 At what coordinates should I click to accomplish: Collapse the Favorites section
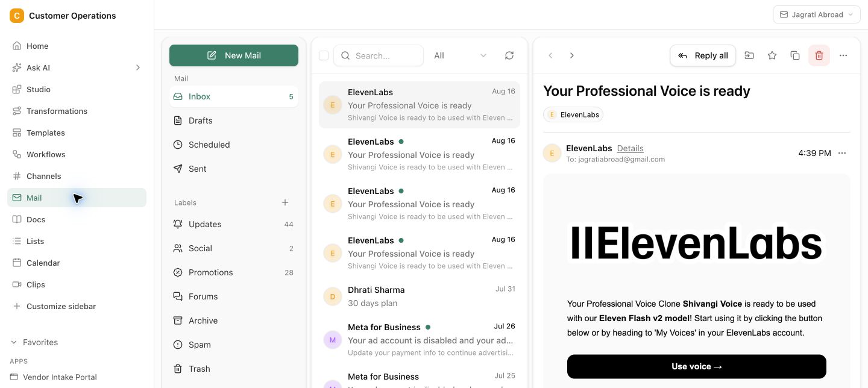(x=34, y=342)
